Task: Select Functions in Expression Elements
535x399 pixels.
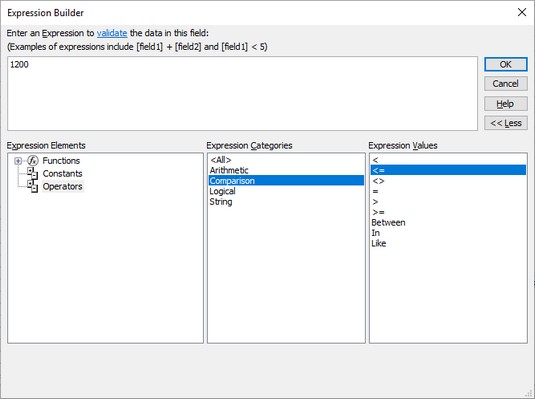Action: (61, 161)
